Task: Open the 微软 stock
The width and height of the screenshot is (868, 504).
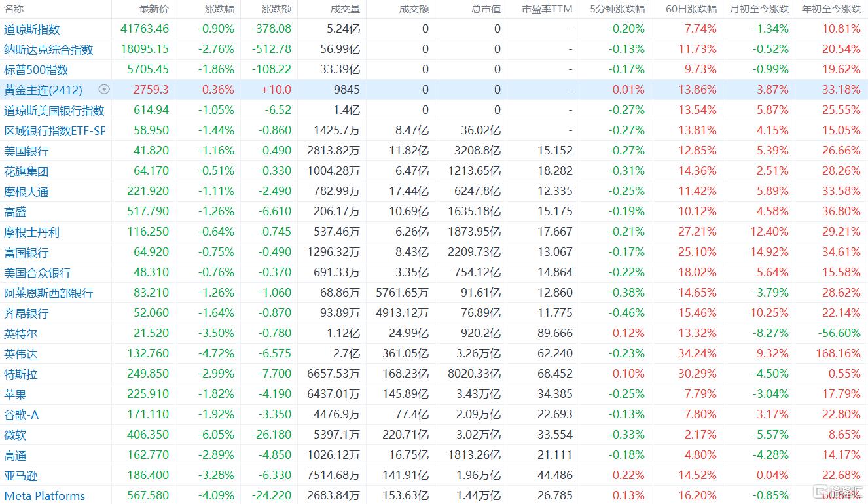Action: (15, 435)
